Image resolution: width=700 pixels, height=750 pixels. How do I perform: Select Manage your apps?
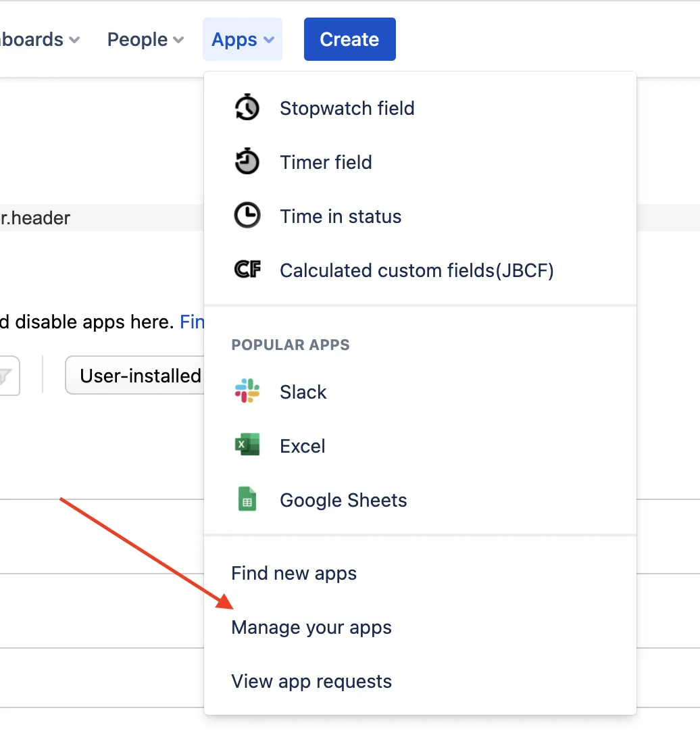(311, 627)
